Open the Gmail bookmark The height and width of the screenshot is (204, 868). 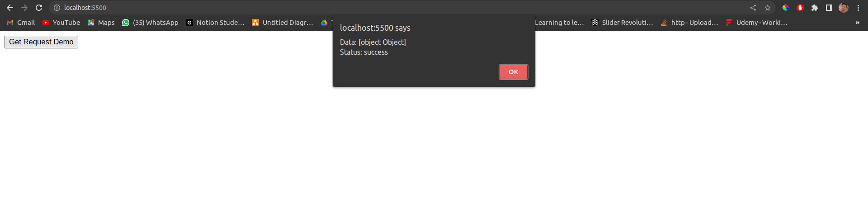coord(21,23)
